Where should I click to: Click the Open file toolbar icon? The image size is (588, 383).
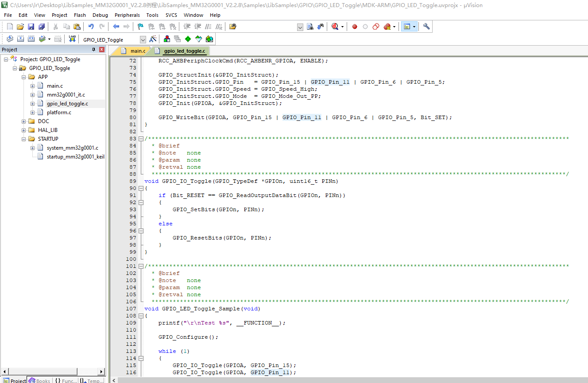tap(20, 27)
